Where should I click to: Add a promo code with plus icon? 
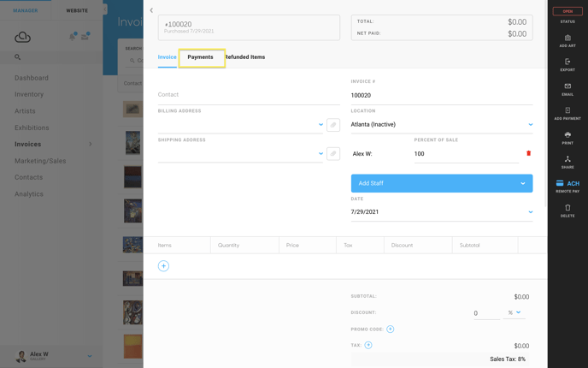coord(390,329)
